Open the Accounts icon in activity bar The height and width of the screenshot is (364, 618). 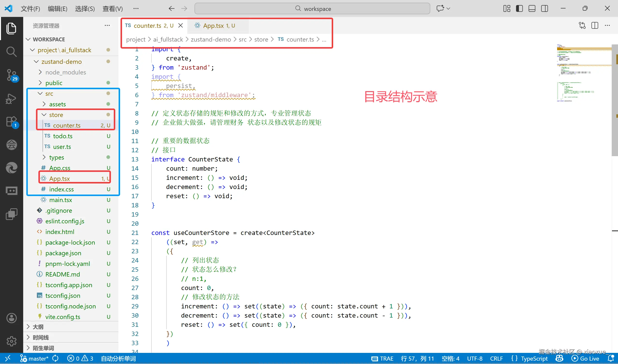pos(12,318)
